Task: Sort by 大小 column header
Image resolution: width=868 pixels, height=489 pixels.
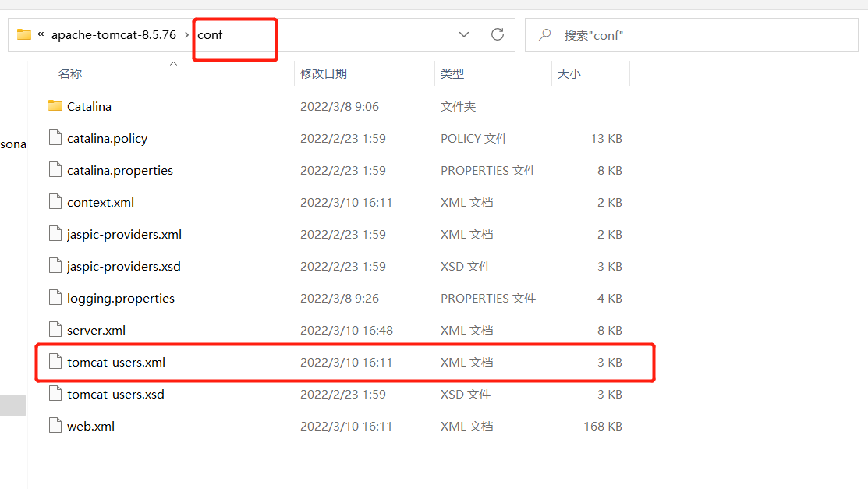Action: [569, 73]
